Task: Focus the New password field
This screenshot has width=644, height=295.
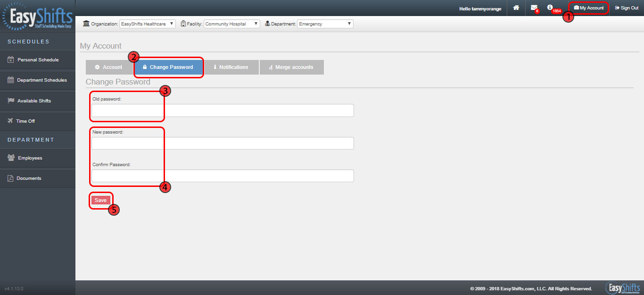Action: (223, 143)
